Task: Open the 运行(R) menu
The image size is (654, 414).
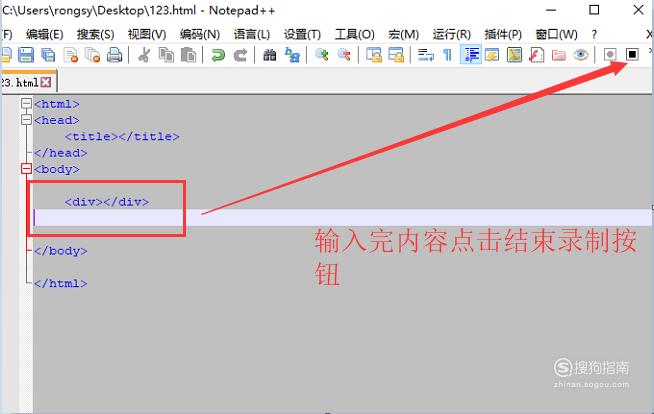Action: [x=452, y=34]
